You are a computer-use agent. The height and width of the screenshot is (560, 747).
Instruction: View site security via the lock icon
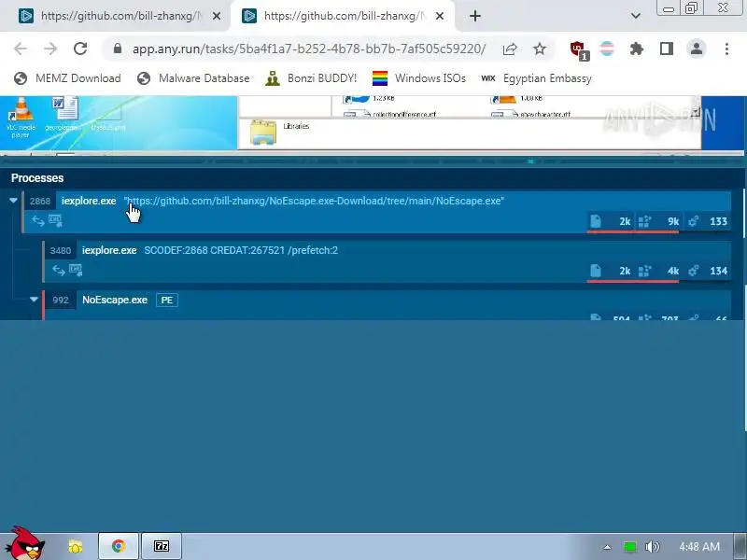coord(118,49)
